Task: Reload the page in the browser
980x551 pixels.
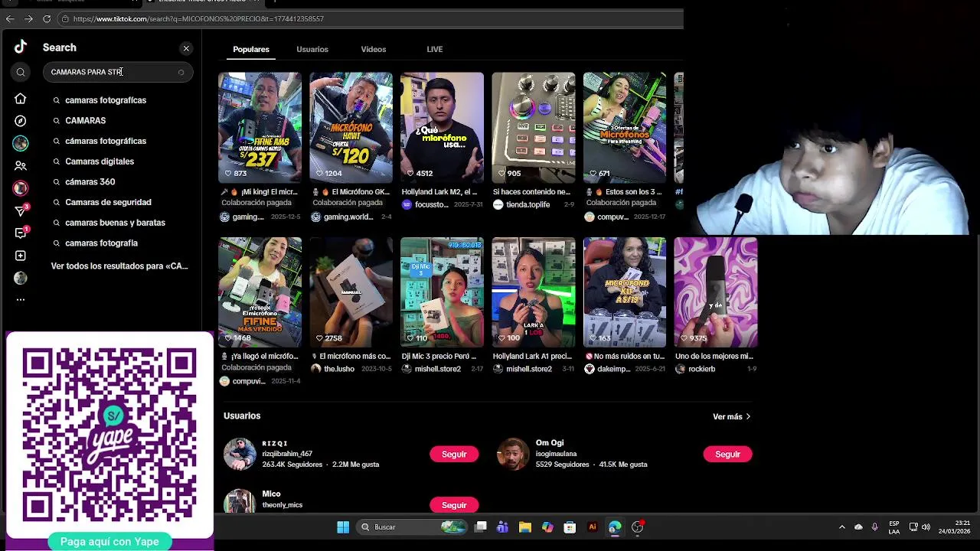Action: pos(47,18)
